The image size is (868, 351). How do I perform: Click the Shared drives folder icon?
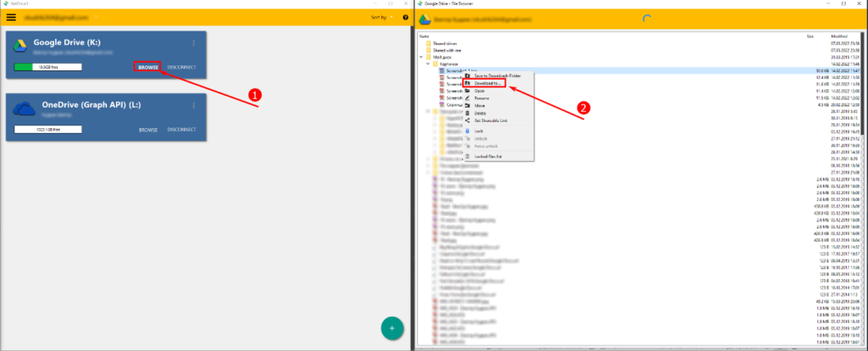point(428,43)
